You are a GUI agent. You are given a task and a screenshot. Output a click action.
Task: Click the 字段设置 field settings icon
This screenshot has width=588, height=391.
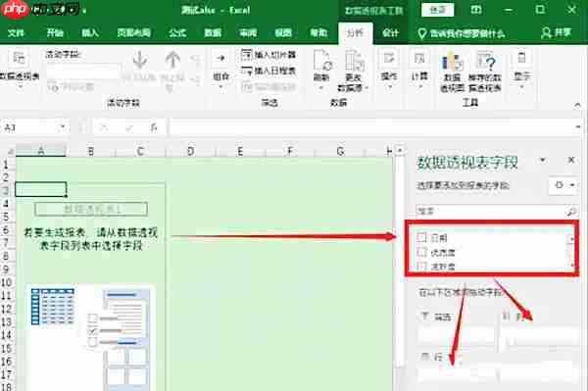pos(53,87)
